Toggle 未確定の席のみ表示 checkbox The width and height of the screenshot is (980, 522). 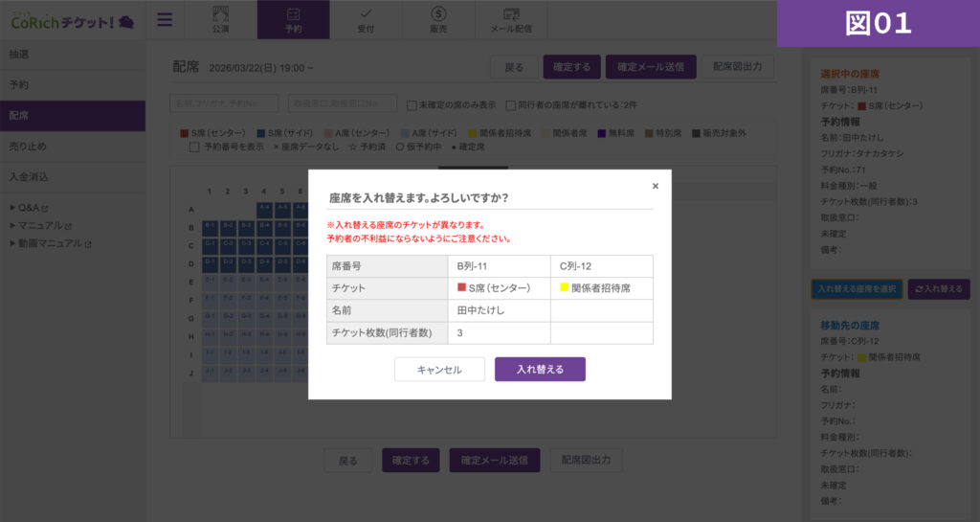pyautogui.click(x=412, y=104)
